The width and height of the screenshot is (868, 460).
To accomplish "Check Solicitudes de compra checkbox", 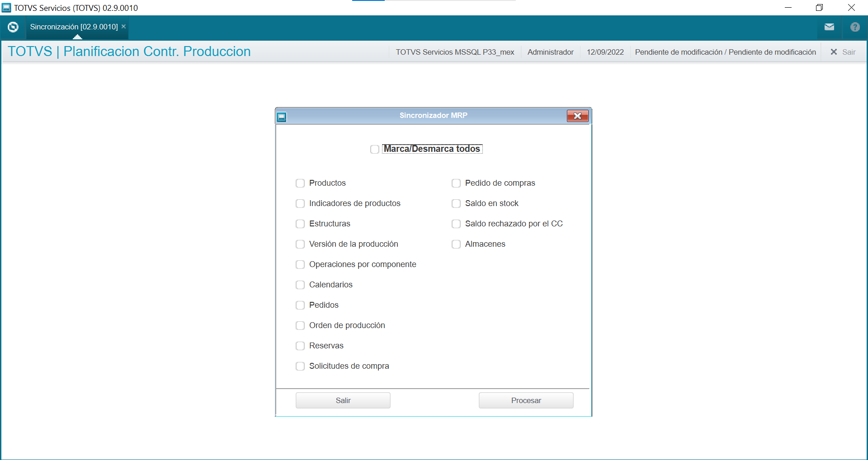I will pos(300,366).
